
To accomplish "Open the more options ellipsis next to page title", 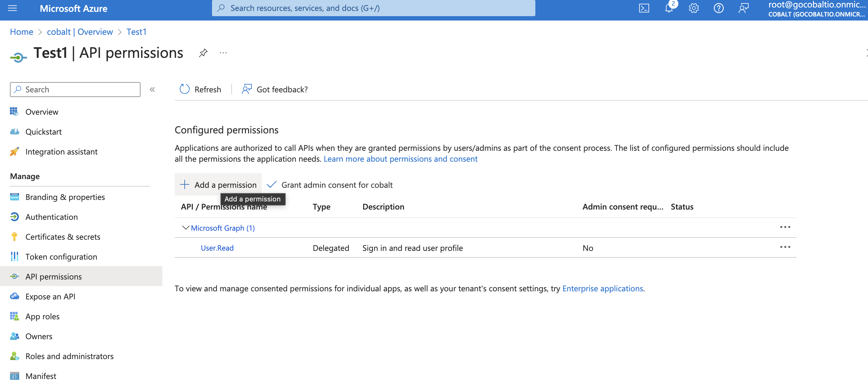I will point(223,53).
